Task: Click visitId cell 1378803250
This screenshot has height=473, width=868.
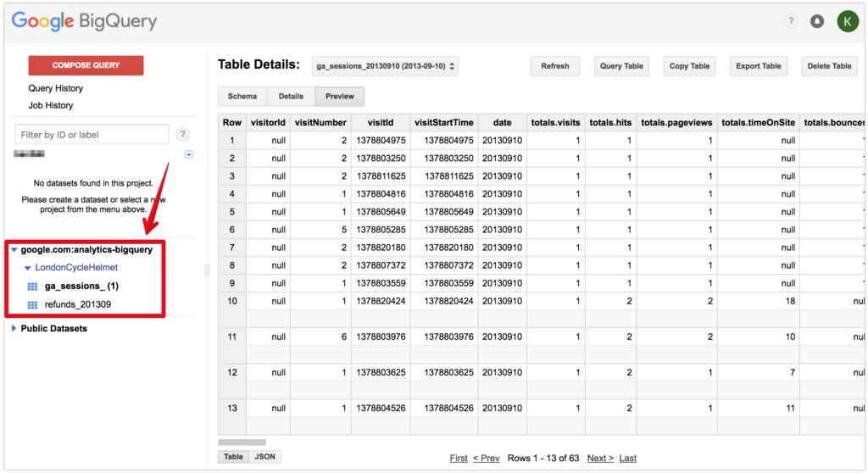Action: [381, 159]
